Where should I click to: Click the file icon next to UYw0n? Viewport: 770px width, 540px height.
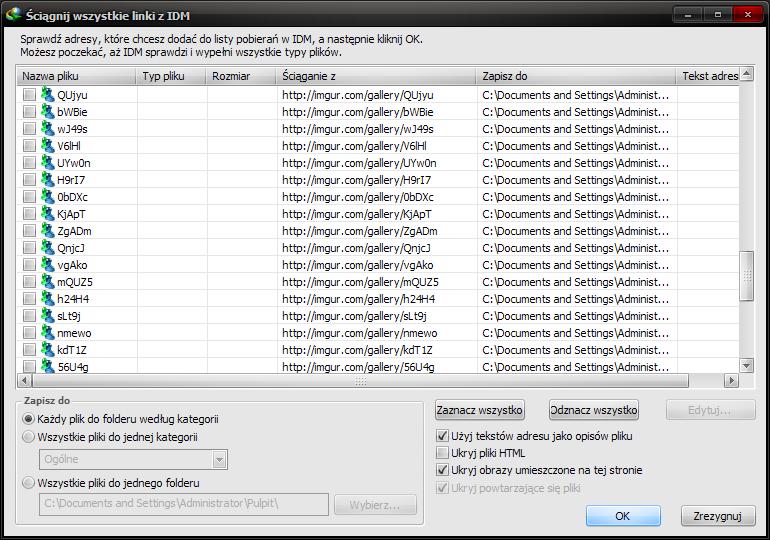coord(48,162)
